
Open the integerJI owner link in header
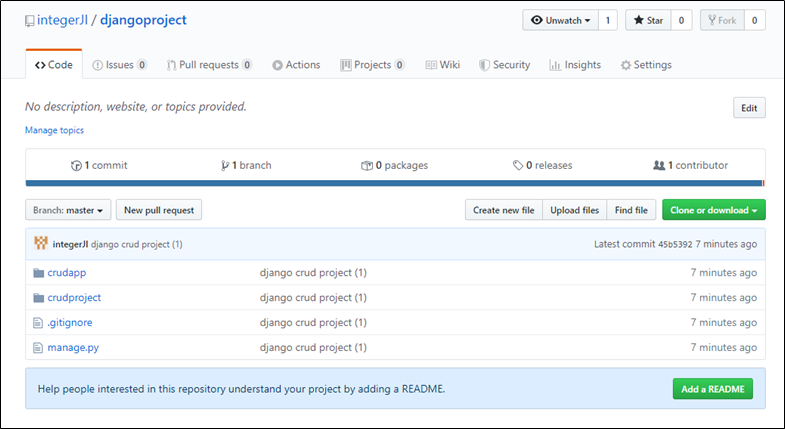point(62,20)
